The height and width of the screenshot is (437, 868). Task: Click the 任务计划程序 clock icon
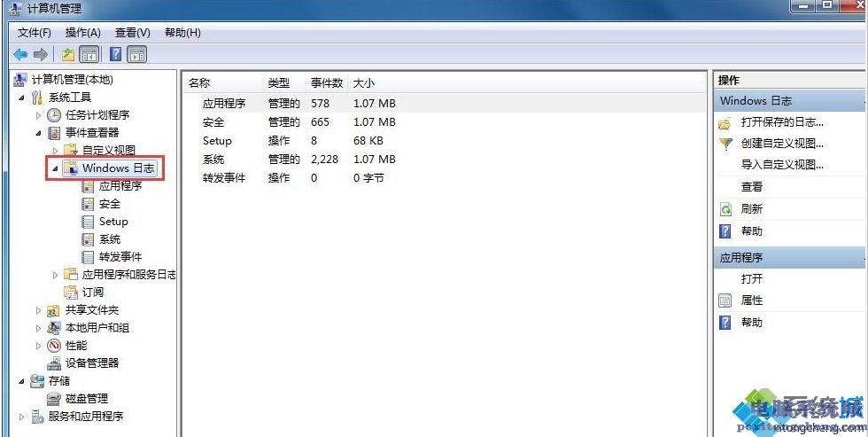point(54,115)
